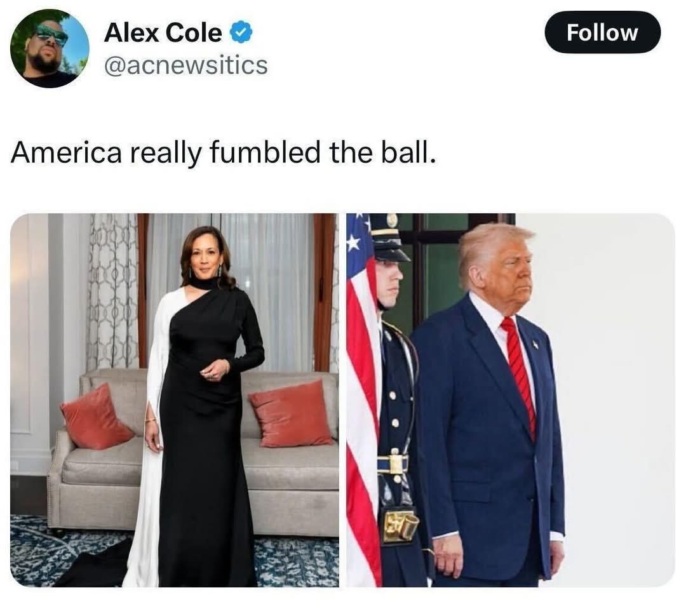The image size is (686, 616).
Task: Follow the Alex Cole account
Action: coord(602,32)
